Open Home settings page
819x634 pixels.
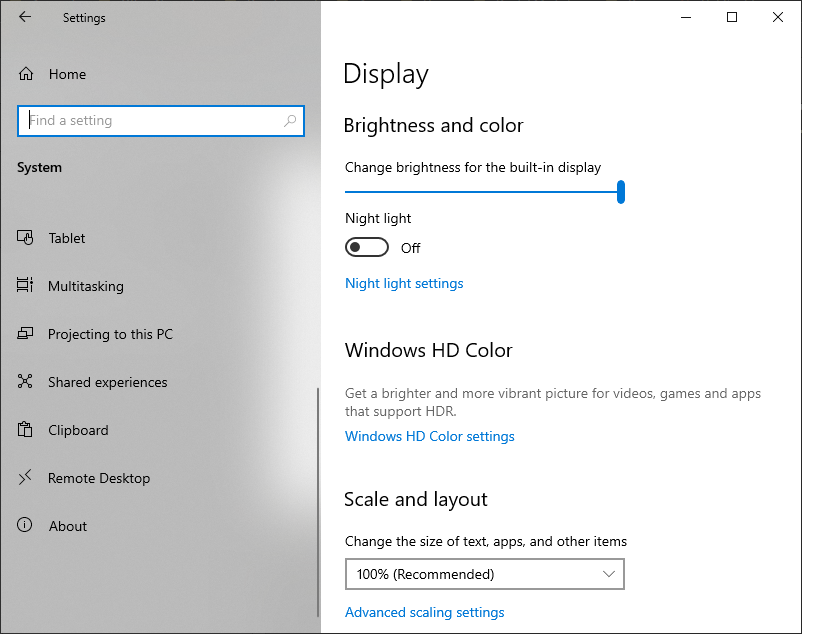(67, 74)
